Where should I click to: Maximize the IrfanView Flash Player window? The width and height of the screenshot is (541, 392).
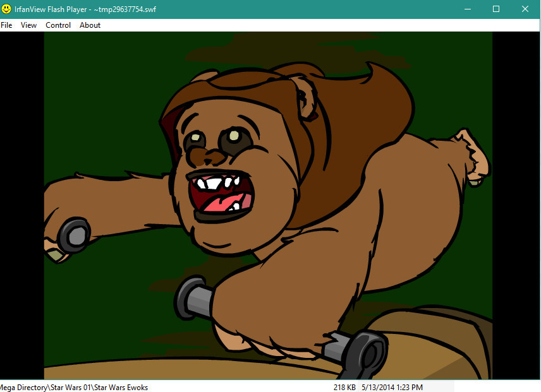pos(495,9)
